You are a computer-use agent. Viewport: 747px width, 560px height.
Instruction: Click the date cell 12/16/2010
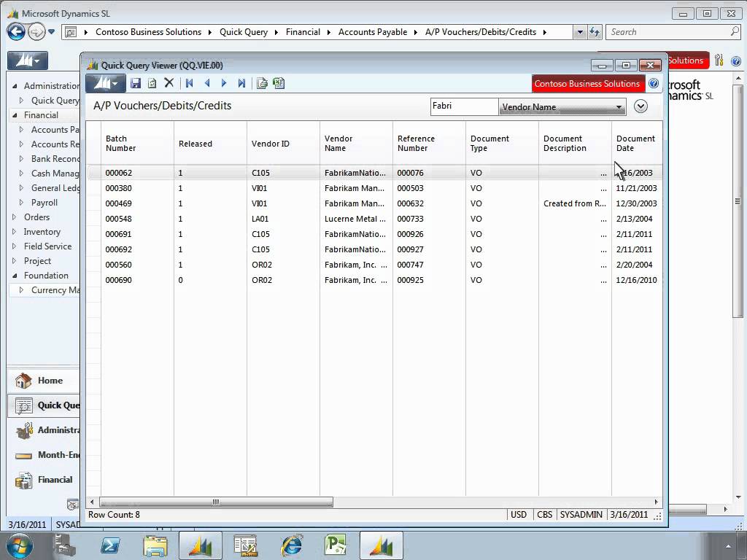coord(636,280)
